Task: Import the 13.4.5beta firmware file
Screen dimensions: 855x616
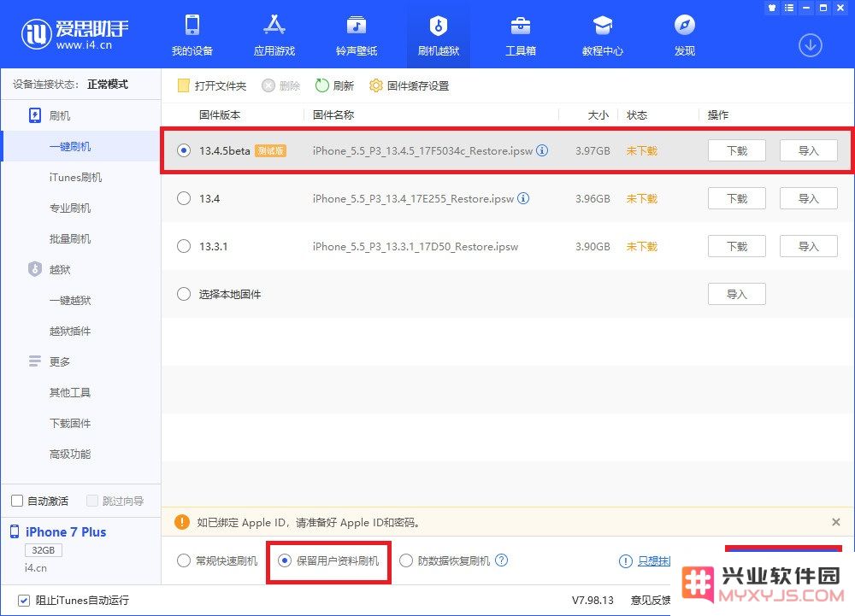Action: tap(809, 150)
